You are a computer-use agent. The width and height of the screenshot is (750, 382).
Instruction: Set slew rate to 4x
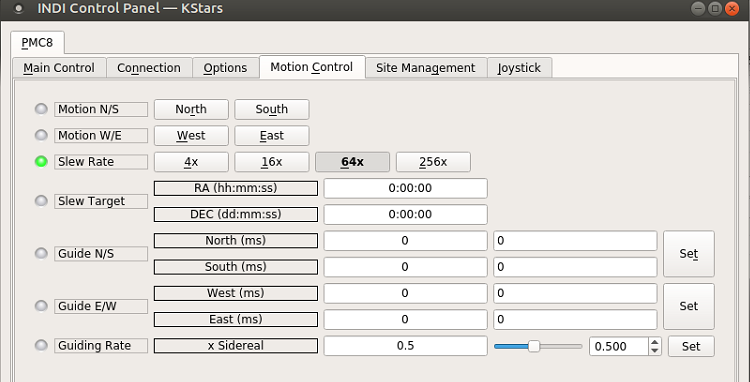tap(191, 162)
